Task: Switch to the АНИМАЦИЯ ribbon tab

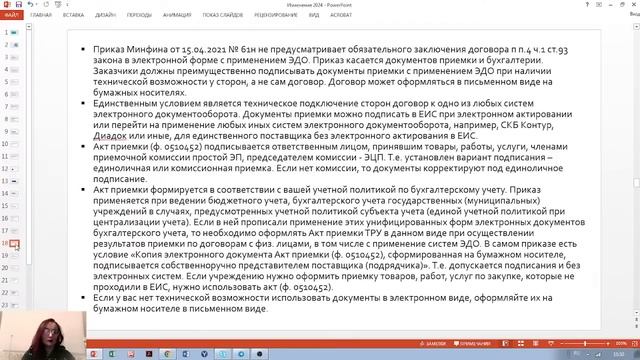Action: [177, 15]
